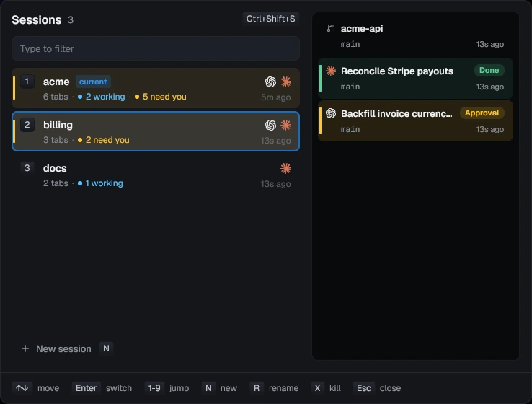Click the plus icon for New session
The width and height of the screenshot is (532, 404).
(x=25, y=348)
